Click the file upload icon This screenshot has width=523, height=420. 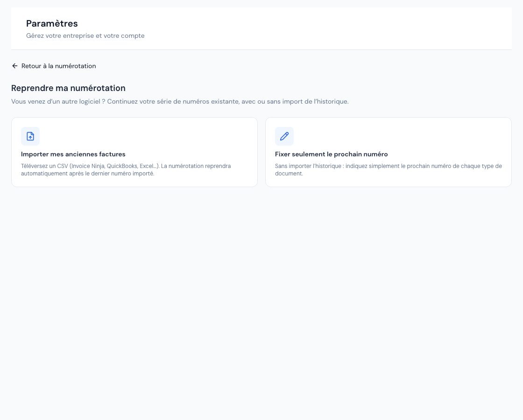point(30,136)
